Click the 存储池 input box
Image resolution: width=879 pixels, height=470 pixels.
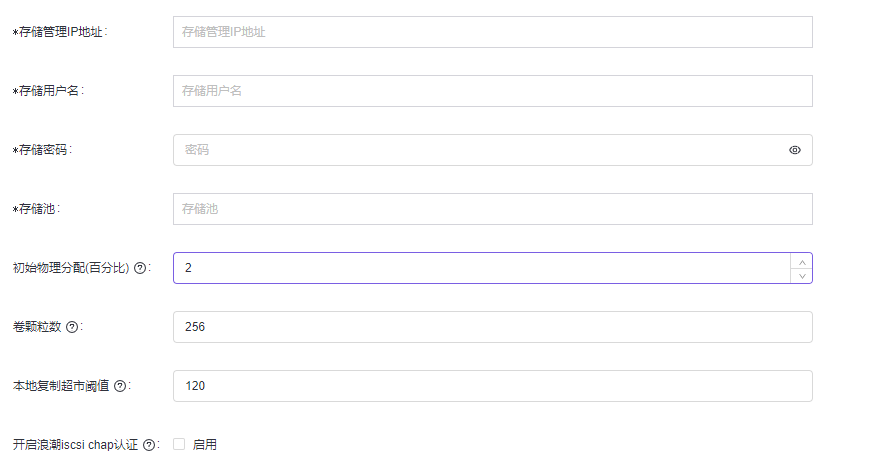[492, 209]
